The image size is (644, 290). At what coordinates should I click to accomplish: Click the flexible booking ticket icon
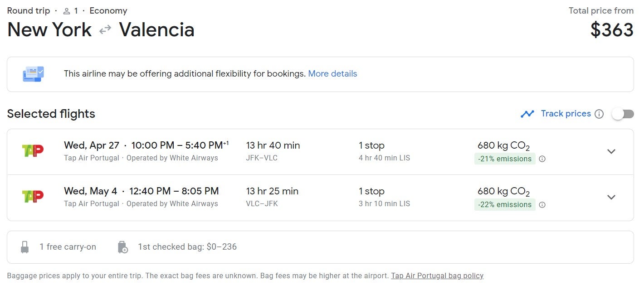[x=33, y=74]
